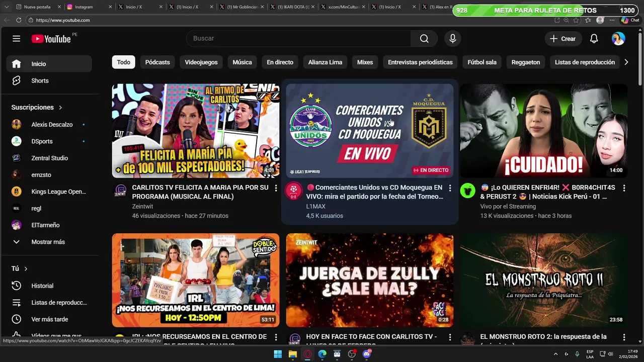Expand the Suscripciones section chevron
644x362 pixels.
coord(60,108)
